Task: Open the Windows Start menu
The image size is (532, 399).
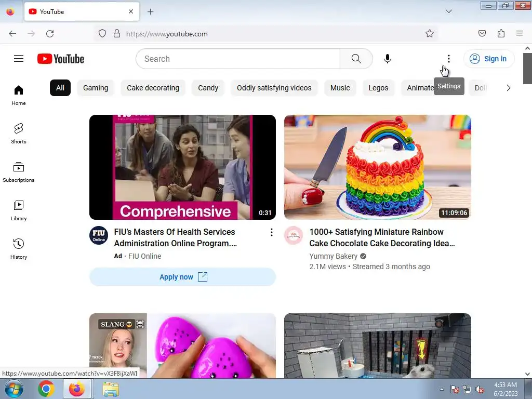Action: pyautogui.click(x=13, y=389)
